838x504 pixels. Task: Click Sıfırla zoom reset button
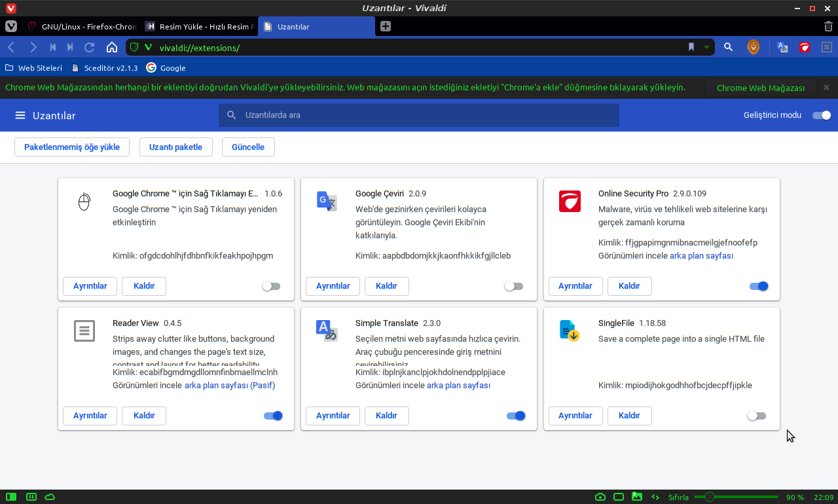coord(678,497)
